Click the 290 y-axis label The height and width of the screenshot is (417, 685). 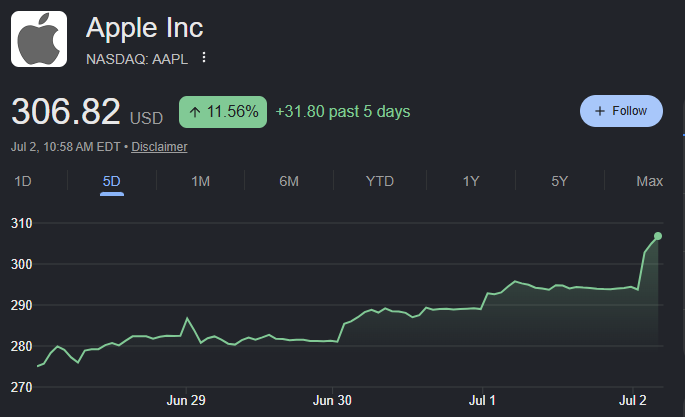tap(21, 305)
